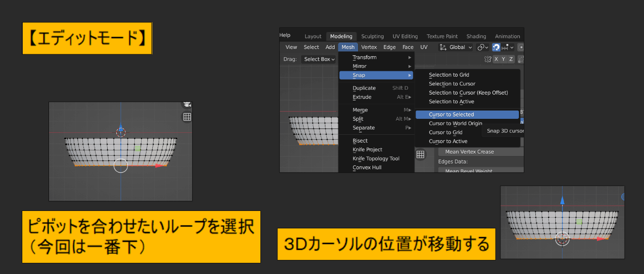The image size is (644, 274).
Task: Click Convex Hull menu entry
Action: tap(376, 167)
